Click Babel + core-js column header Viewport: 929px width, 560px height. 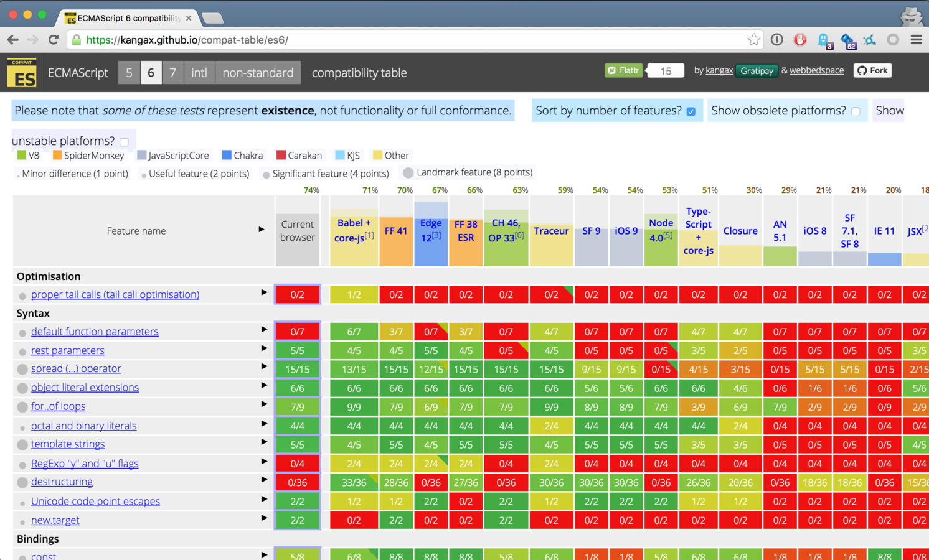tap(354, 231)
